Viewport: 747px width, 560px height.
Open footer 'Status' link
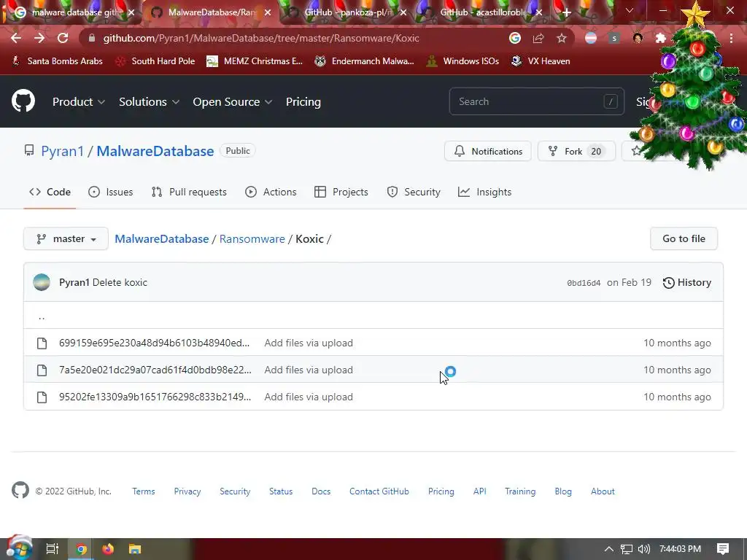(281, 491)
